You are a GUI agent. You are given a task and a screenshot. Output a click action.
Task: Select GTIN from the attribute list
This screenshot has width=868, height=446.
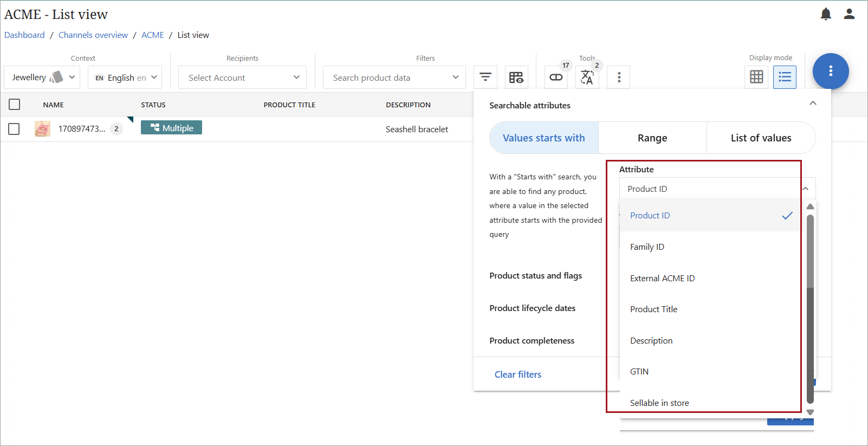coord(639,372)
